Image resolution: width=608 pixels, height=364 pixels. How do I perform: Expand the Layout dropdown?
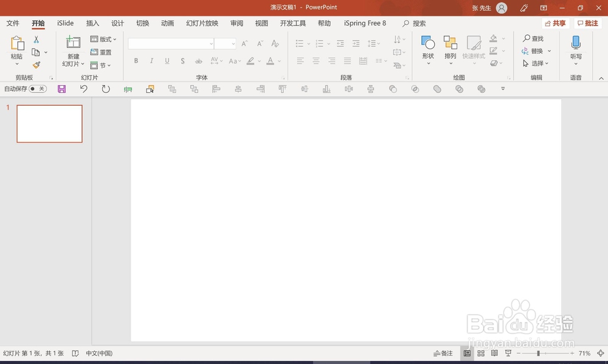103,39
